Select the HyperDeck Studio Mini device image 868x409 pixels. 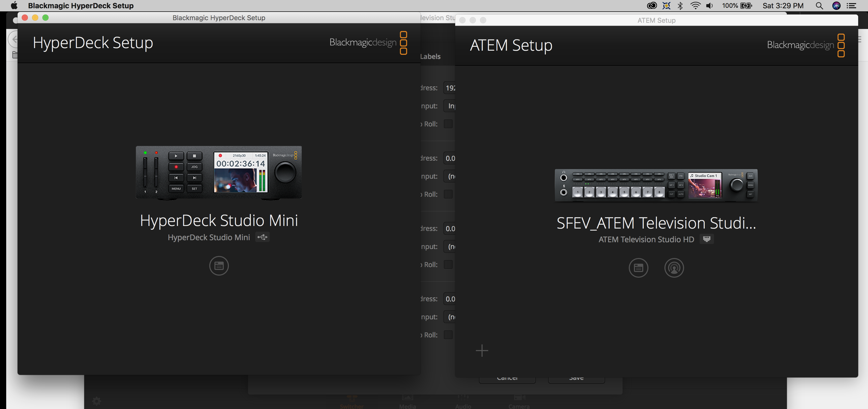(219, 173)
